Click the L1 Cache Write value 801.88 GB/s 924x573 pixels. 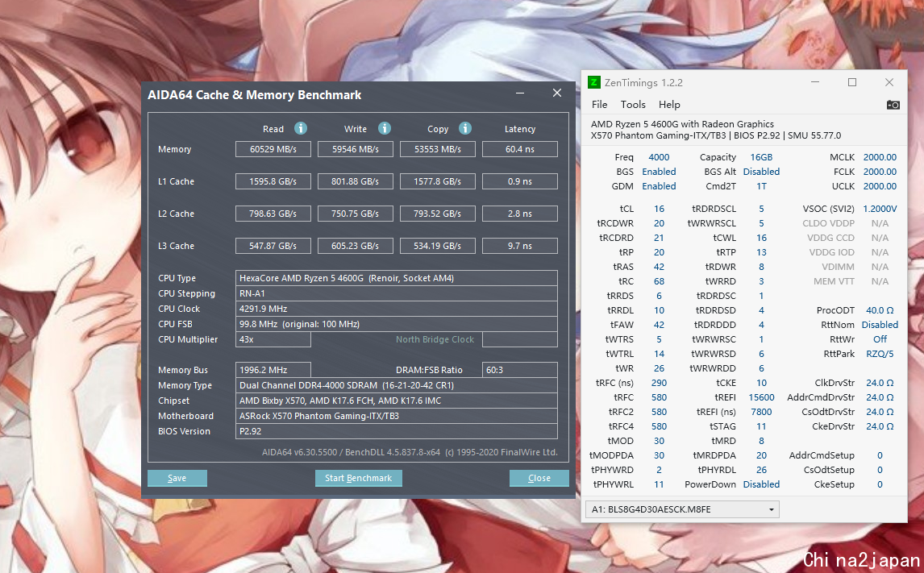356,181
